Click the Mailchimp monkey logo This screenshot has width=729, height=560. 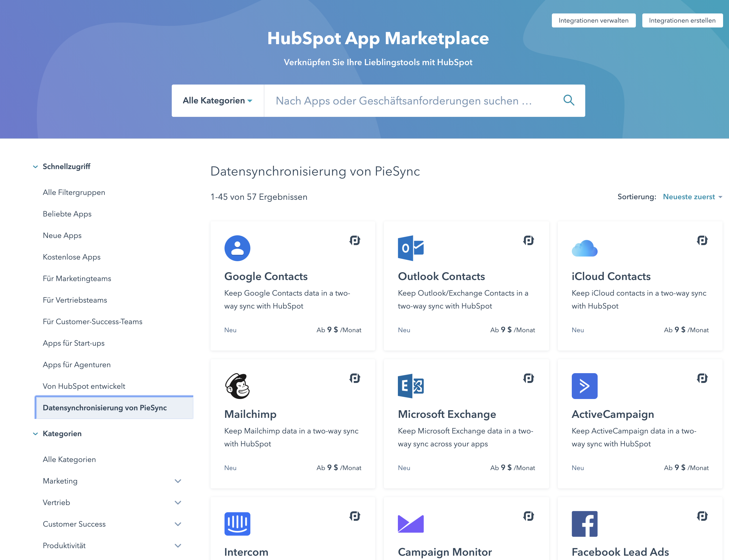pos(237,386)
